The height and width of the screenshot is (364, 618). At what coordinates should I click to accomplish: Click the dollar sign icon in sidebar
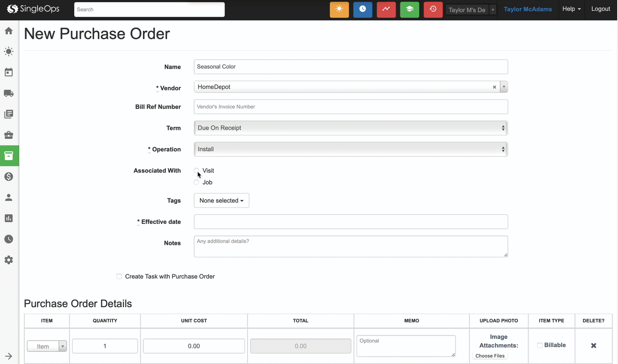click(9, 177)
